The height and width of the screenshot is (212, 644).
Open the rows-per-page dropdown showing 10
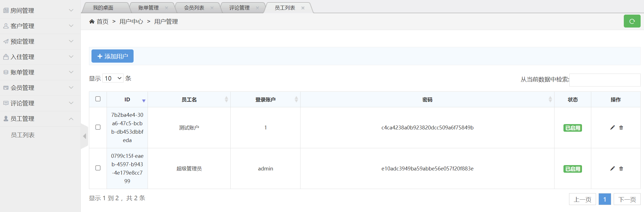coord(113,78)
